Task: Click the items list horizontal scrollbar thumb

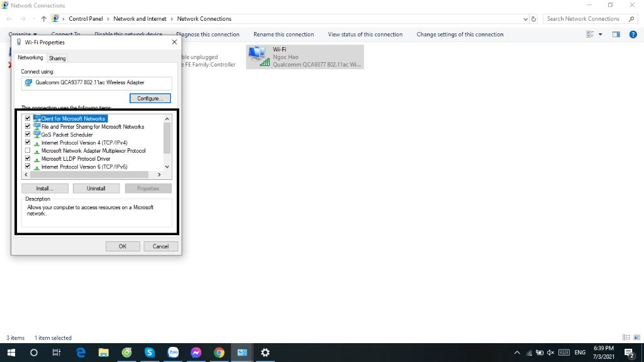Action: pos(89,175)
